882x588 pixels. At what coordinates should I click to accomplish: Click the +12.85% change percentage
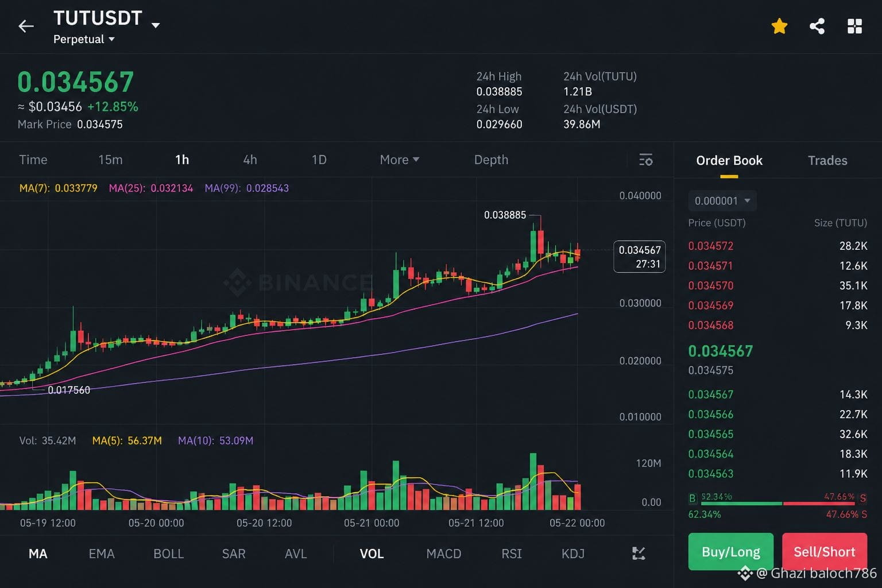pos(113,106)
